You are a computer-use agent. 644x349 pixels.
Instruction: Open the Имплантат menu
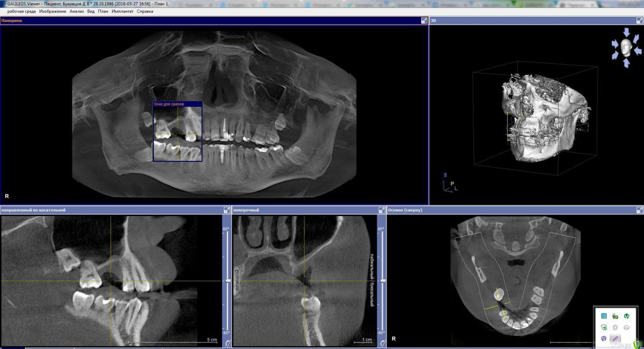point(122,11)
